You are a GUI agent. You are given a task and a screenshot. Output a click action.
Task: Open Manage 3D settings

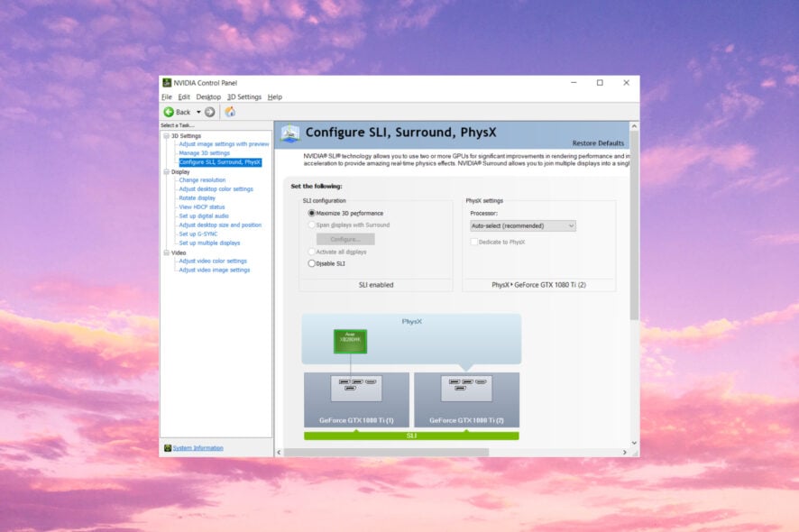click(205, 153)
